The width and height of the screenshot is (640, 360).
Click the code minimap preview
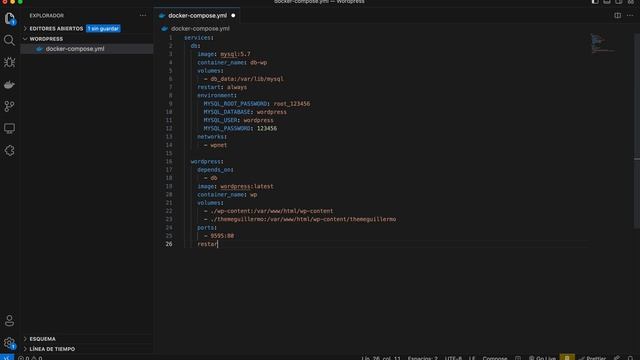[x=602, y=43]
